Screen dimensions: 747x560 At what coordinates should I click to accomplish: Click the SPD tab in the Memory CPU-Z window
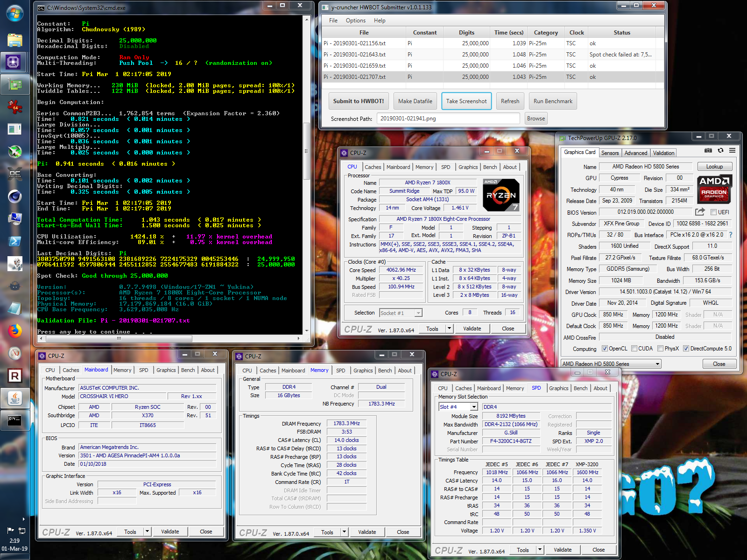coord(341,371)
